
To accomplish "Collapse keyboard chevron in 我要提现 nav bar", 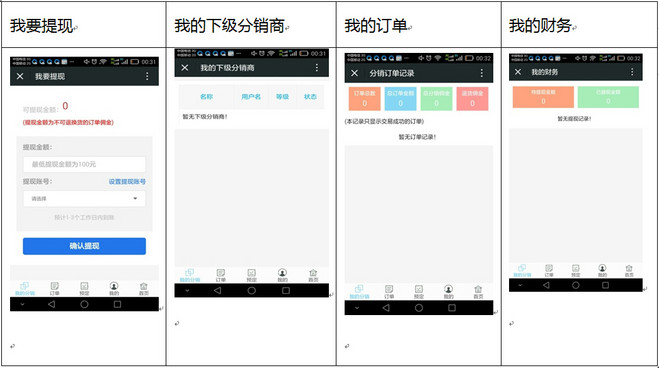I will (22, 304).
